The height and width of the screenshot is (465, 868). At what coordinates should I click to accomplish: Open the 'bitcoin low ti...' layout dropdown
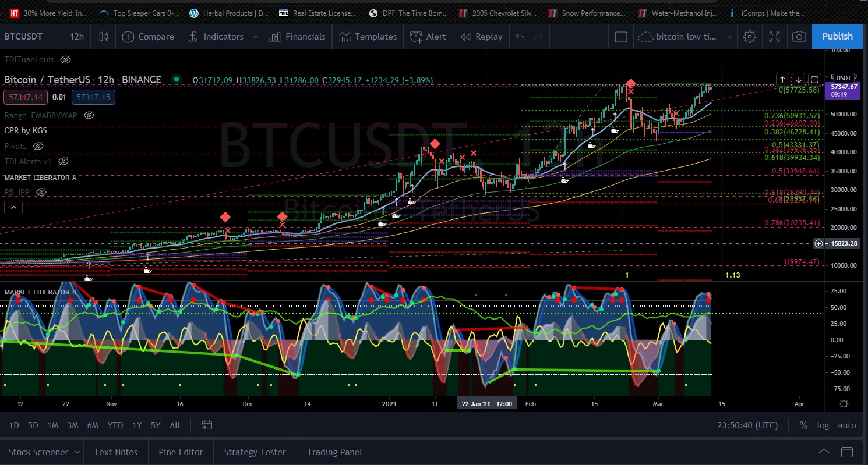[731, 37]
